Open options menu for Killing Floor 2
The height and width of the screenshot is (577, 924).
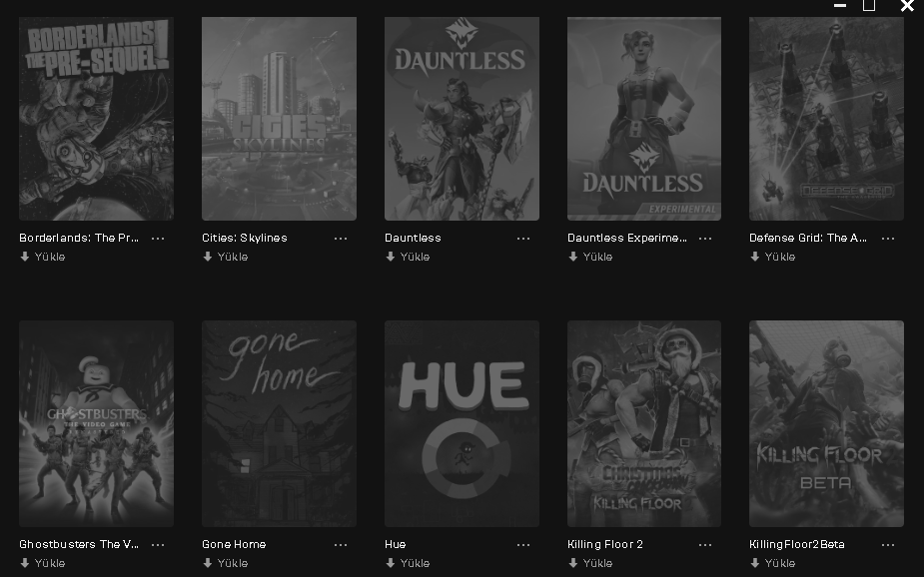pyautogui.click(x=705, y=545)
